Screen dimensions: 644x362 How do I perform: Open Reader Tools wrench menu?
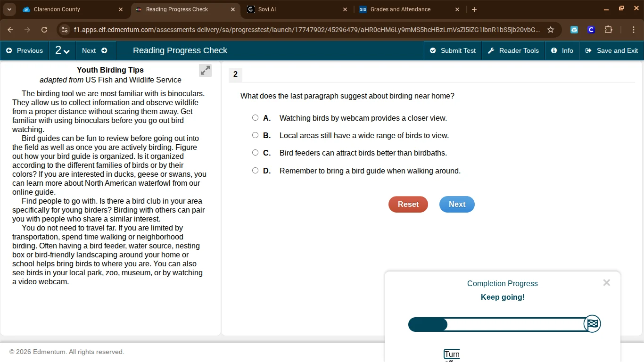click(513, 50)
